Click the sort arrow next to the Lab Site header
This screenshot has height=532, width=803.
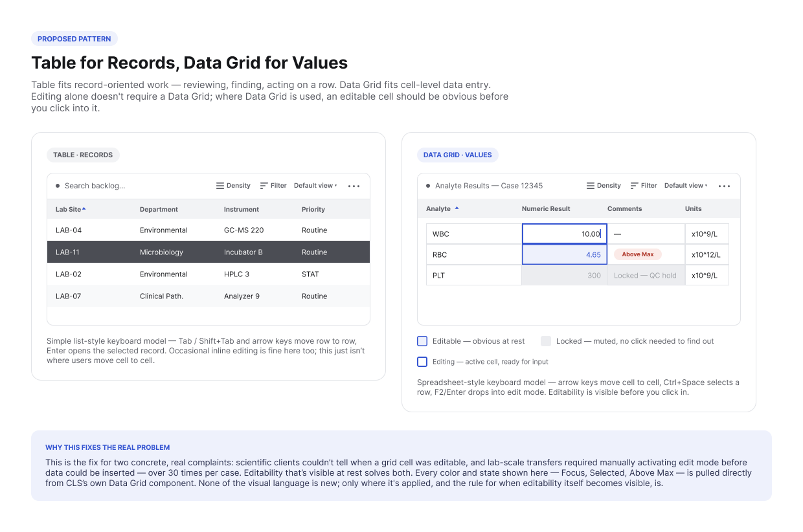[x=84, y=208]
